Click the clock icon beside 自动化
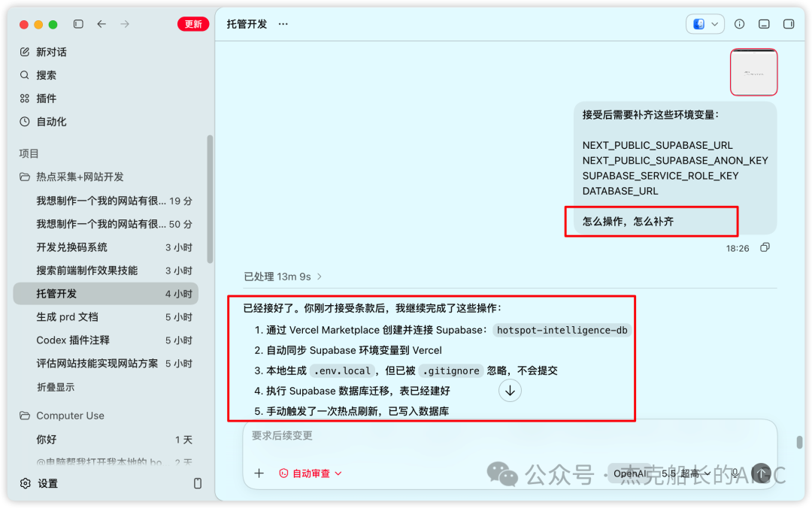812x508 pixels. point(24,122)
